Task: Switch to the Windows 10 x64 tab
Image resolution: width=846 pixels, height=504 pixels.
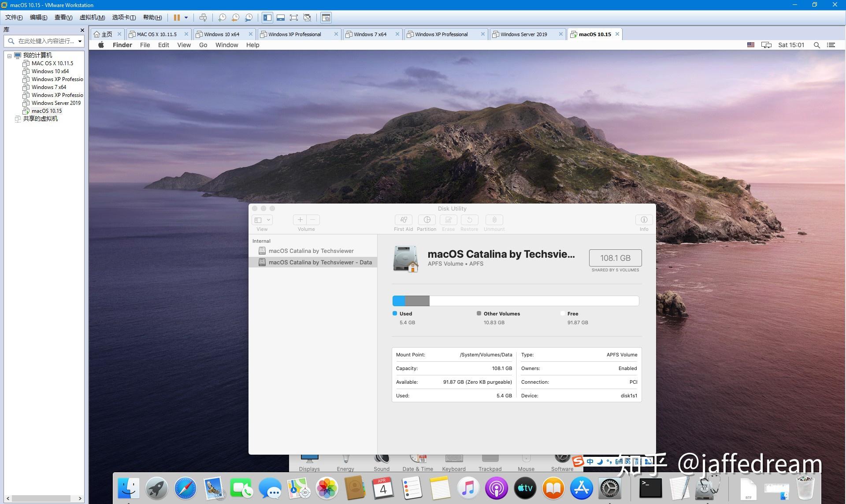Action: [x=221, y=34]
